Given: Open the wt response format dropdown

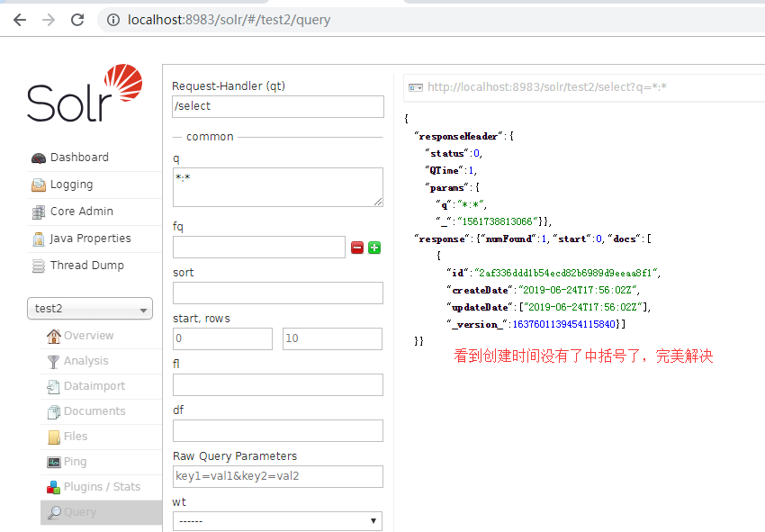Looking at the screenshot, I should tap(277, 521).
